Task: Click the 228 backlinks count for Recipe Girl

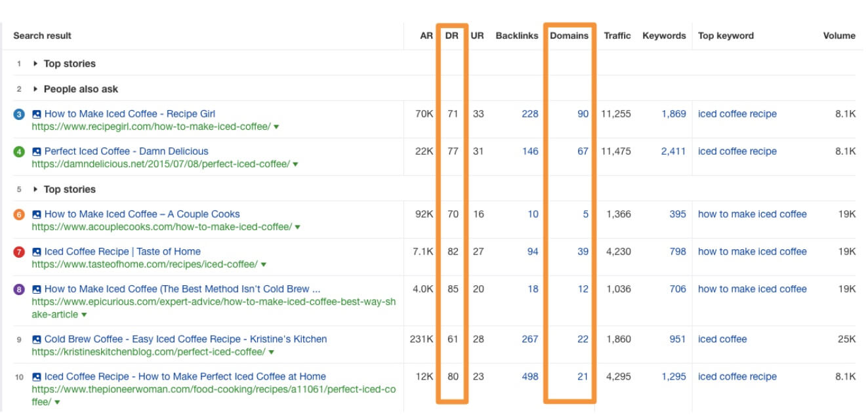Action: 529,114
